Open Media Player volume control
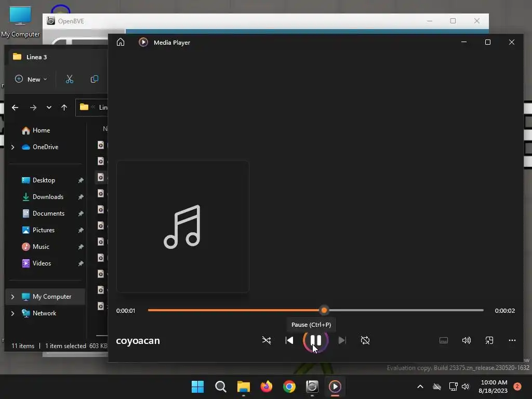Viewport: 532px width, 399px height. pos(467,340)
